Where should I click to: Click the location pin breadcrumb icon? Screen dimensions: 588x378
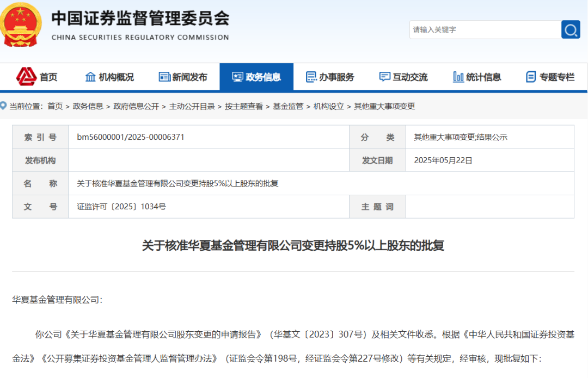3,106
